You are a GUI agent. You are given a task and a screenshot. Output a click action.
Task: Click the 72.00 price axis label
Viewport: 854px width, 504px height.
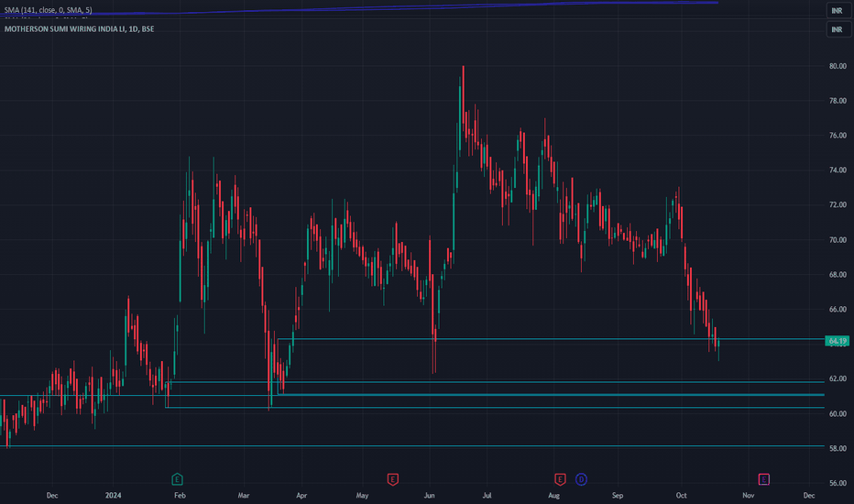pos(838,205)
